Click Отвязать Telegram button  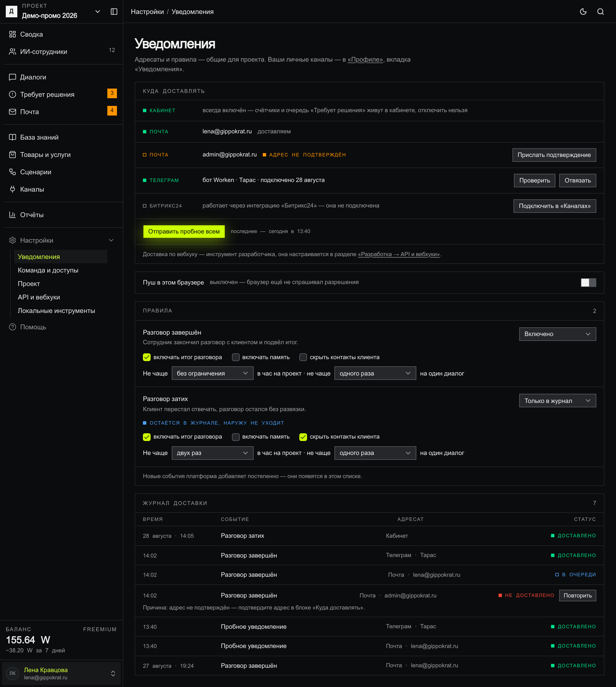[577, 181]
